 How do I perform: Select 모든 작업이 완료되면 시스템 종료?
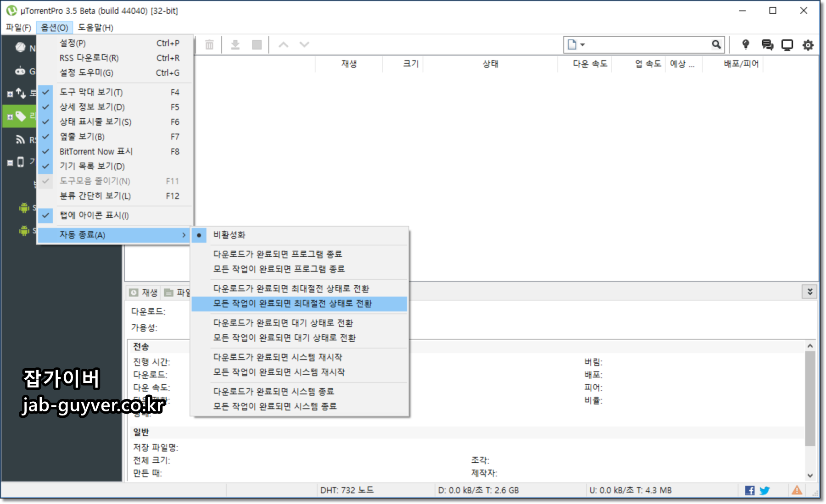[299, 406]
